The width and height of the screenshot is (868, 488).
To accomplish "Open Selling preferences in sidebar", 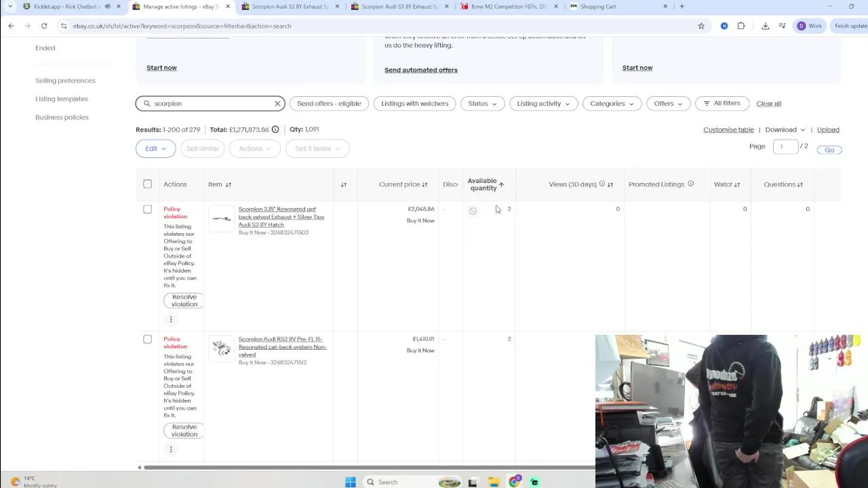I will pos(65,81).
